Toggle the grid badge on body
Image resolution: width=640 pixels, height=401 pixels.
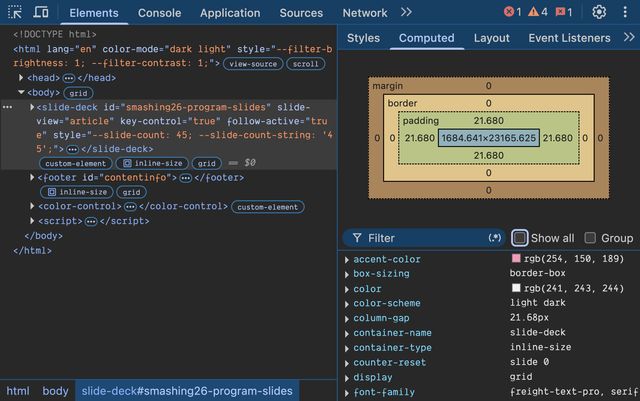[x=78, y=93]
